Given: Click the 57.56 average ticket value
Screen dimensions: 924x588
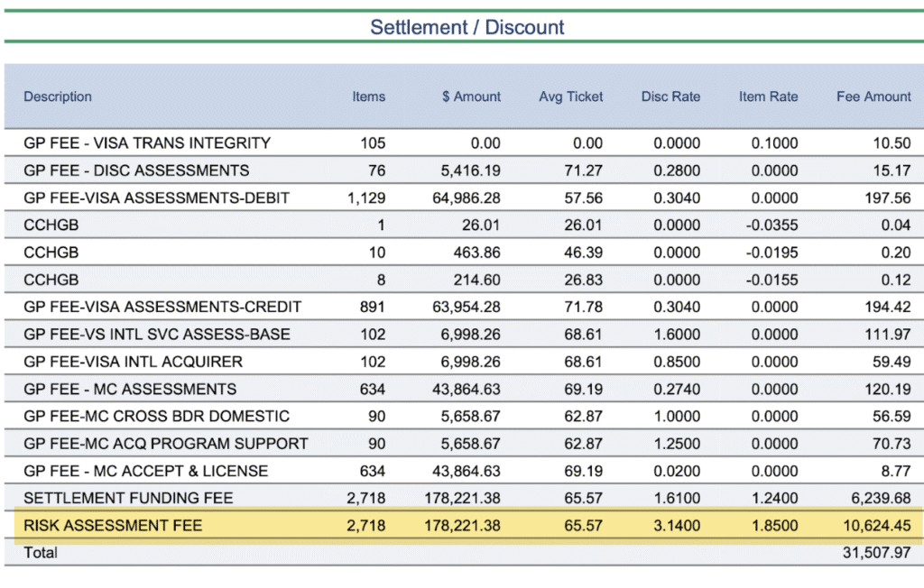Looking at the screenshot, I should [x=584, y=198].
